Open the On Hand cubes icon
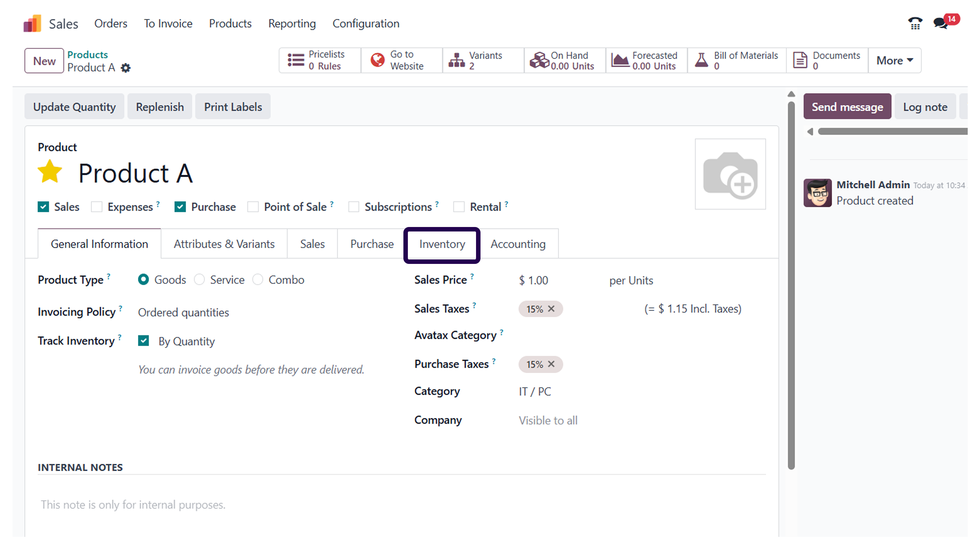 click(x=539, y=60)
